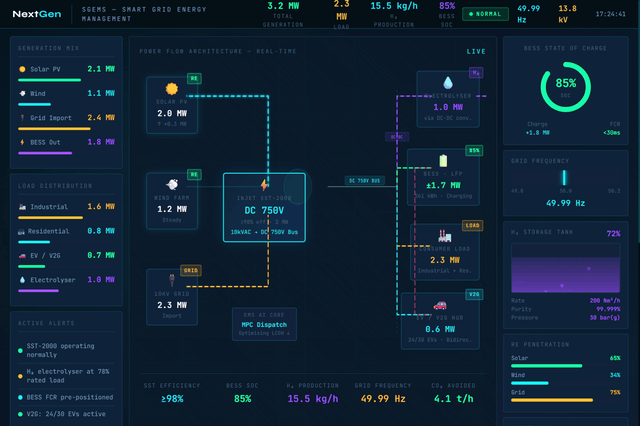This screenshot has width=640, height=426.
Task: Select the Wind Farm turbine icon in diagram
Action: [172, 184]
